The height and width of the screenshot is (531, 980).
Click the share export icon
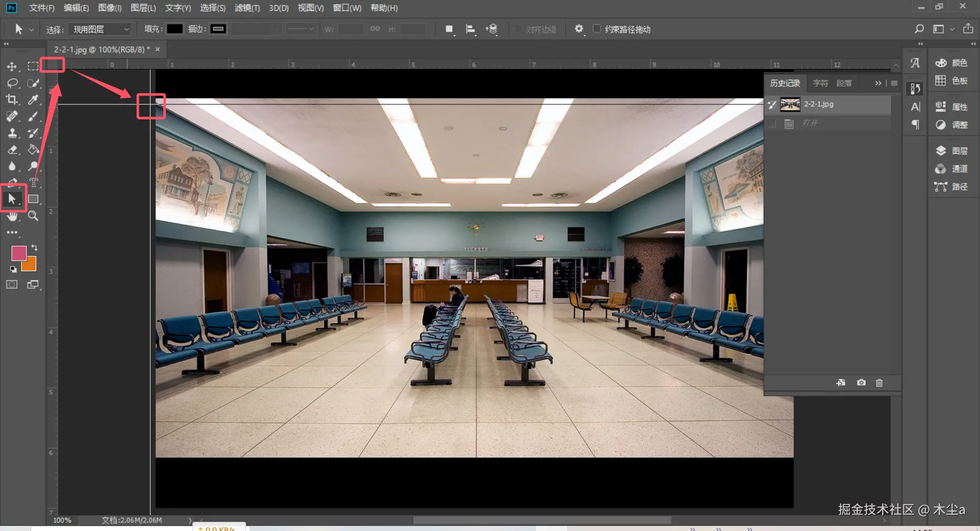coord(968,29)
